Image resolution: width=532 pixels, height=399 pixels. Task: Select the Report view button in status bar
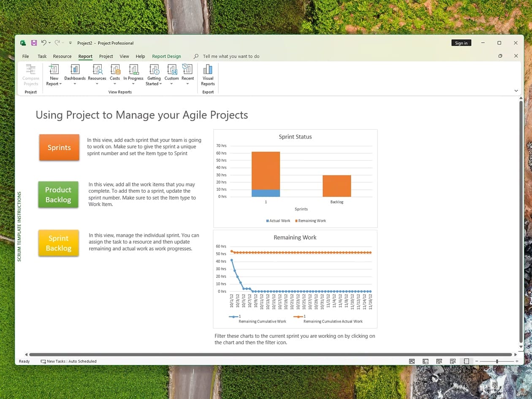coord(466,361)
